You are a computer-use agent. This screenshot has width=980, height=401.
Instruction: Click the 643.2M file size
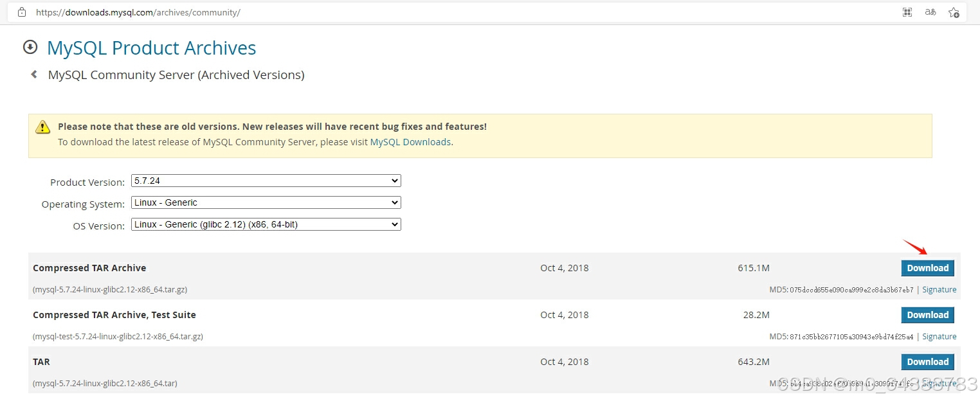[x=754, y=362]
